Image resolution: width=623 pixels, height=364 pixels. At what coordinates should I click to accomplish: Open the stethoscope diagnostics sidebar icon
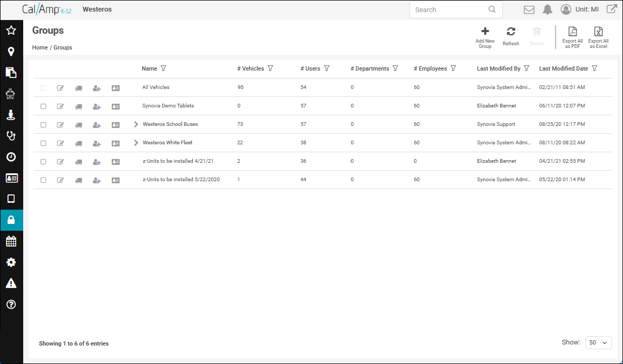pos(11,136)
